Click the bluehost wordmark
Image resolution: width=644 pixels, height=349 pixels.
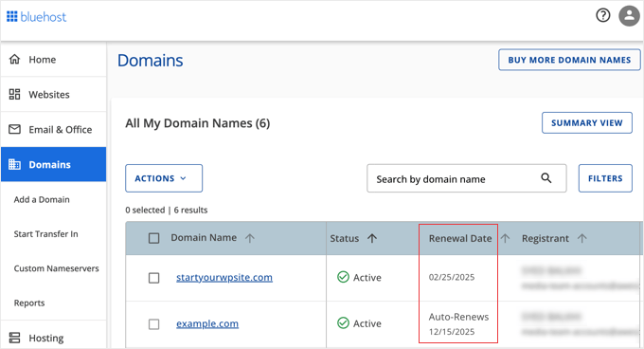(44, 17)
